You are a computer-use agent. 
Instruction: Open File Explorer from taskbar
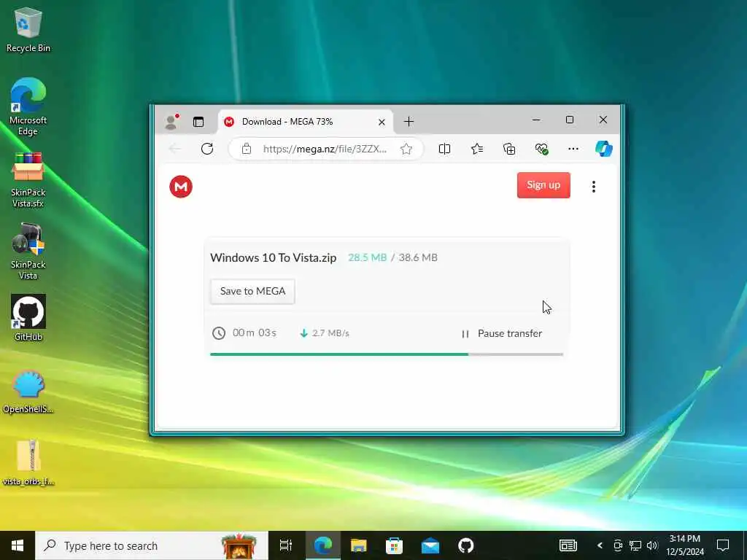359,545
